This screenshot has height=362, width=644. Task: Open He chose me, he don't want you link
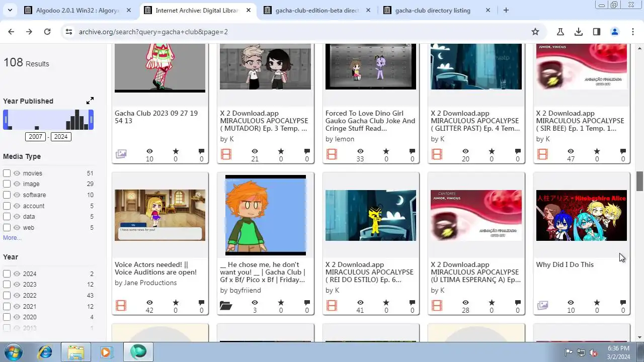(263, 272)
